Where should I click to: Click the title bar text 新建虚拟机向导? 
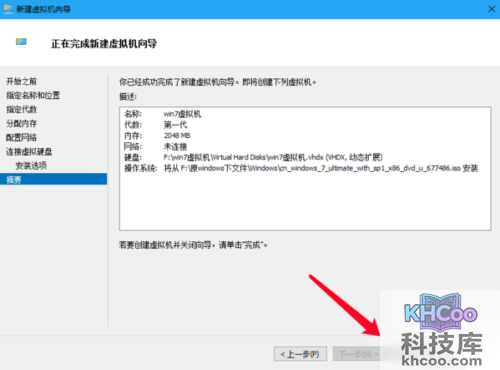(44, 9)
